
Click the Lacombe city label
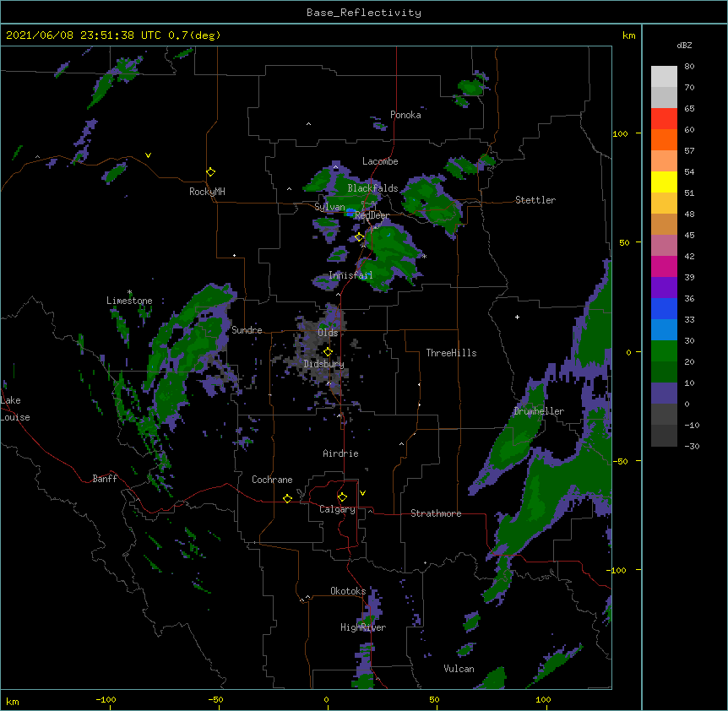(380, 161)
